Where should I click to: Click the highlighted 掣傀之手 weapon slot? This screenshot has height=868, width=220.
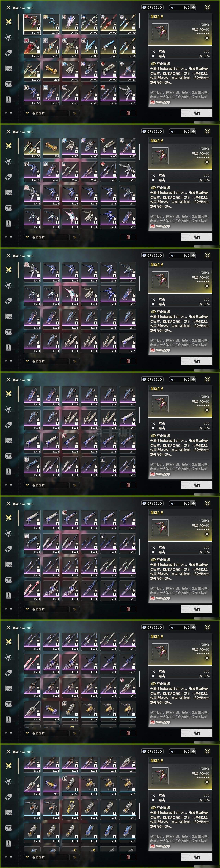32,24
